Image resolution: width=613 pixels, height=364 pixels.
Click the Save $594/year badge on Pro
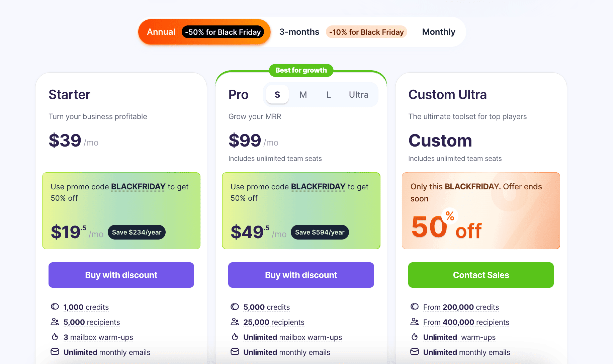[319, 232]
